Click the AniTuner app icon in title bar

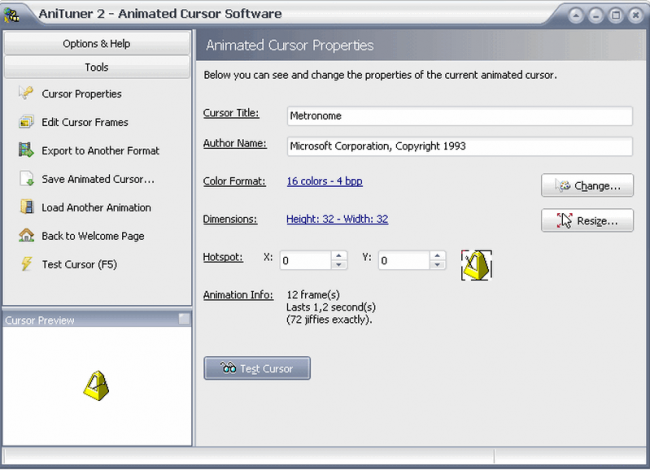(11, 15)
